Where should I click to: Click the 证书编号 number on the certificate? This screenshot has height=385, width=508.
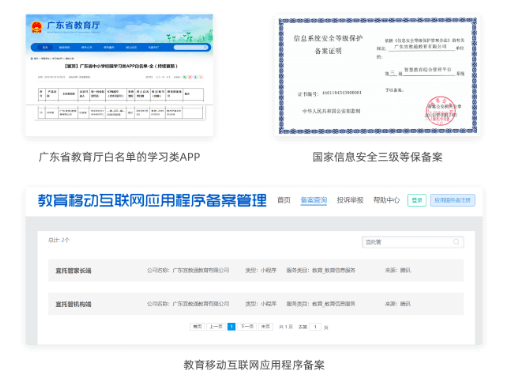(342, 93)
